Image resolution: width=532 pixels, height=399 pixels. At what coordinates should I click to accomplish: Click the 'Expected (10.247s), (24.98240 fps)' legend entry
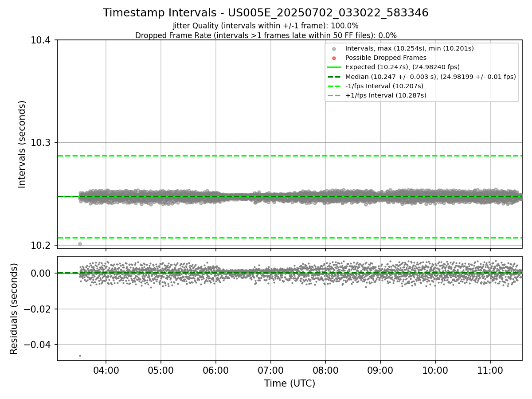[402, 67]
